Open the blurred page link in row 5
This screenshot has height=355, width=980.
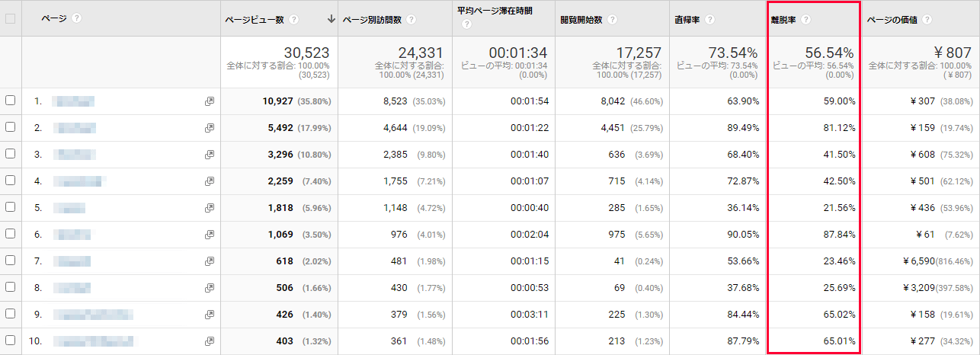[x=69, y=208]
